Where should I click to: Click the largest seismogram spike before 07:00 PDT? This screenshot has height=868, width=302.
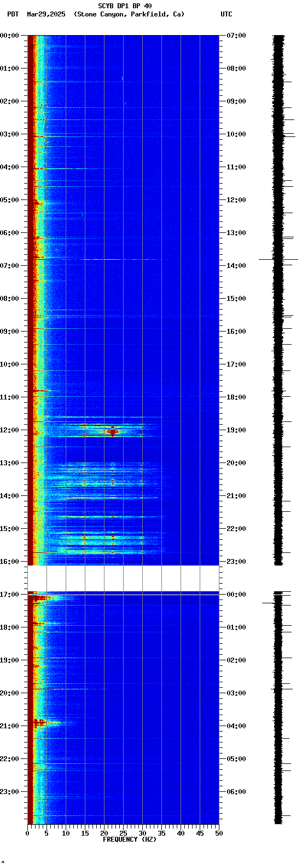pyautogui.click(x=278, y=259)
